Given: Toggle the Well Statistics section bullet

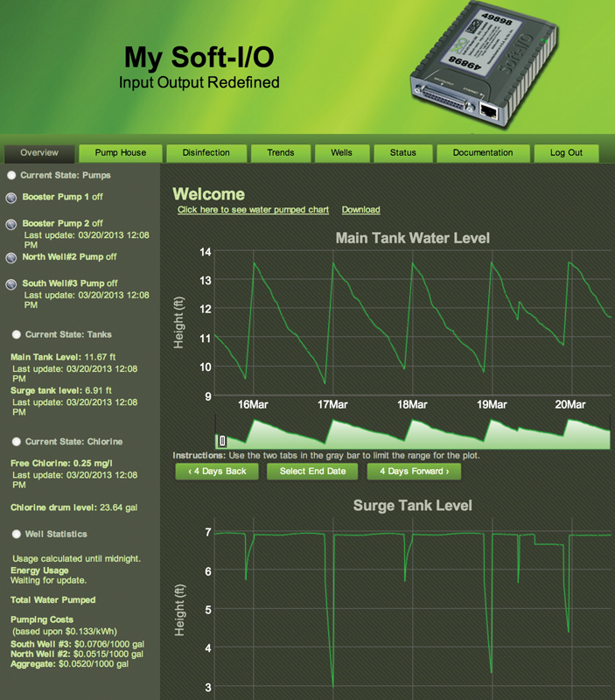Looking at the screenshot, I should coord(17,534).
